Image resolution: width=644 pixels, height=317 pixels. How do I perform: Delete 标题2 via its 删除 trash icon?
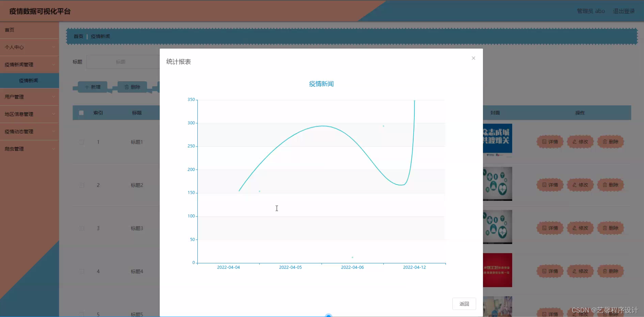click(x=610, y=185)
